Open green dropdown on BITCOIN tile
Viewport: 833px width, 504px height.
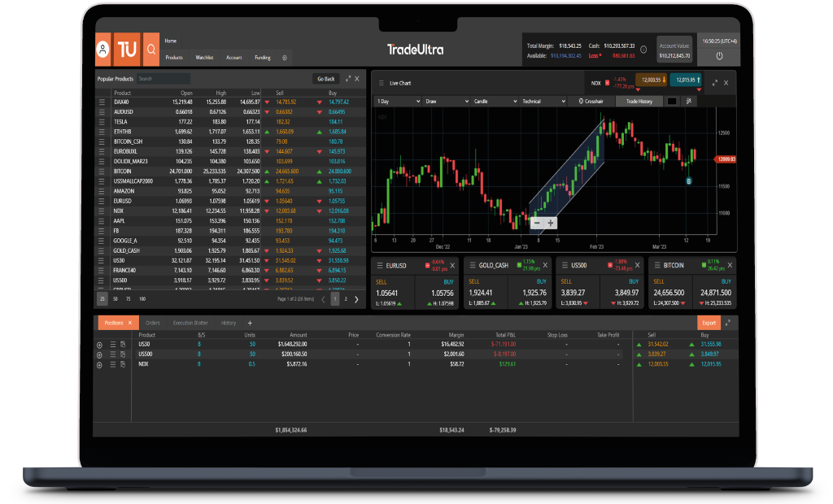pyautogui.click(x=704, y=265)
